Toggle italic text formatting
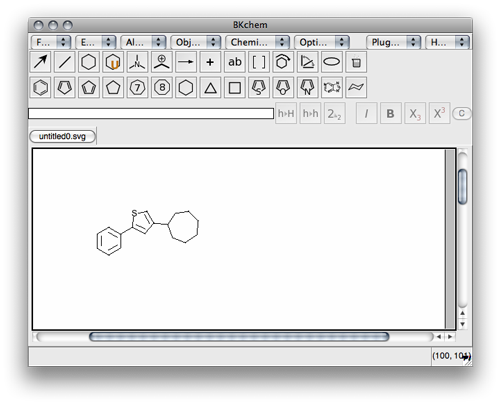 click(366, 113)
